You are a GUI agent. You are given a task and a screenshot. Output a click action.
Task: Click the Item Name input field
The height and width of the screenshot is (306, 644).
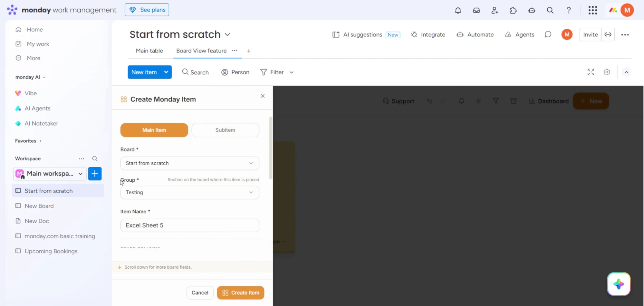pos(190,225)
